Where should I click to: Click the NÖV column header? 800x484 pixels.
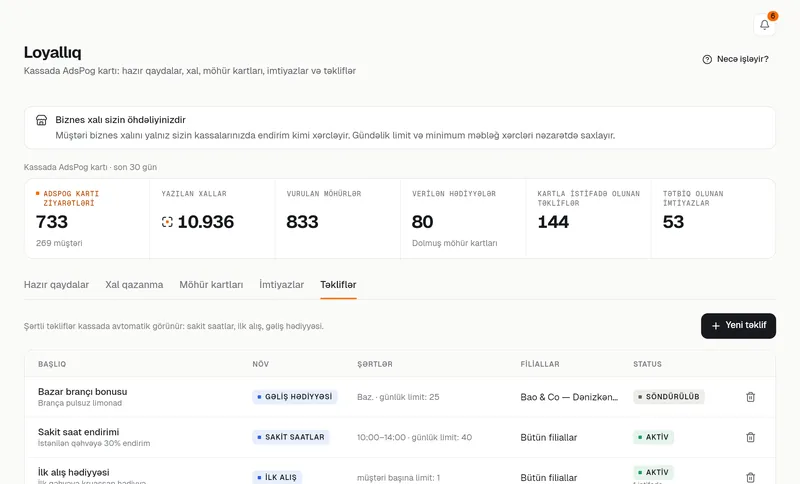click(x=261, y=364)
